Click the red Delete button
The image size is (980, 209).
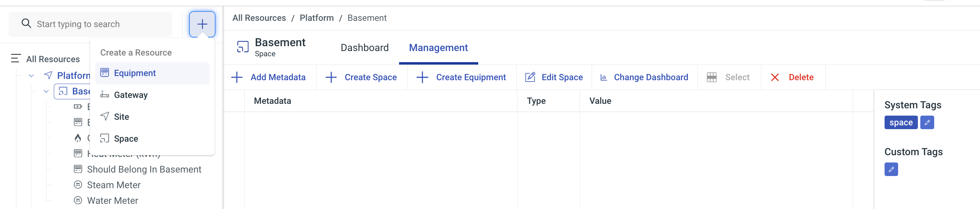[x=793, y=77]
